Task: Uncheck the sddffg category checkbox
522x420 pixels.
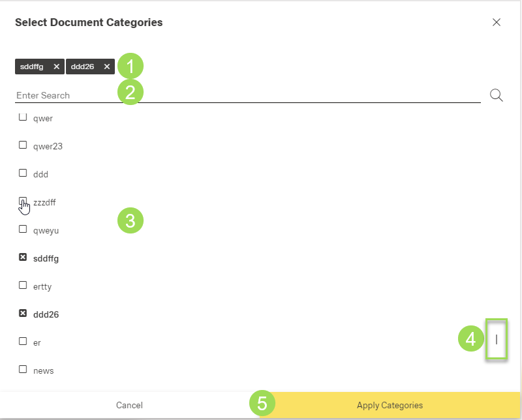Action: [23, 258]
